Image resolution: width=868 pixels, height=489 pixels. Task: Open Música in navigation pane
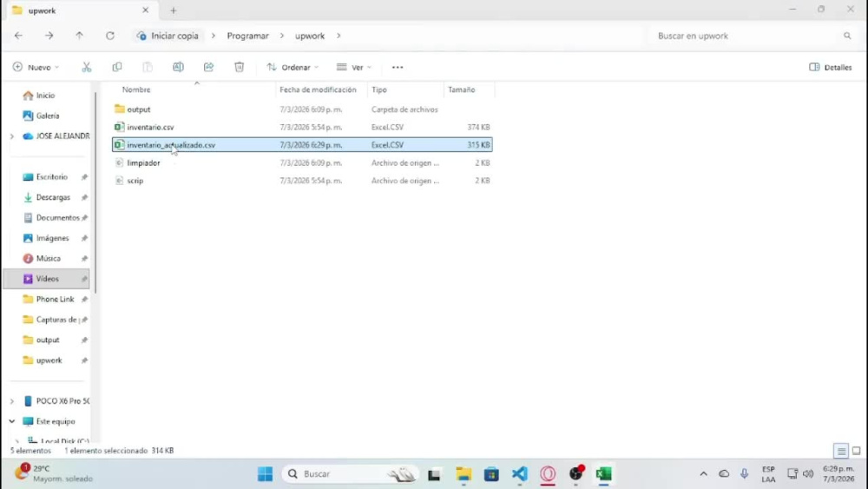tap(46, 259)
